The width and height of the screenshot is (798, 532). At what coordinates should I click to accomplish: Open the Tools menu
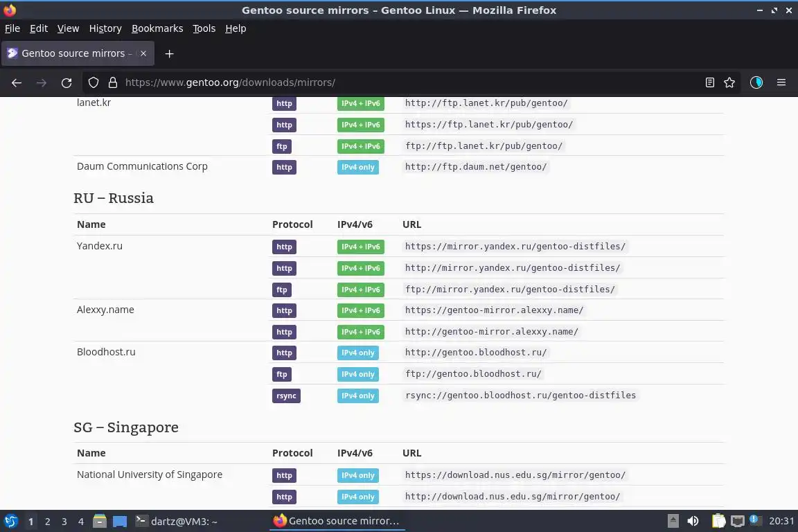pyautogui.click(x=204, y=28)
